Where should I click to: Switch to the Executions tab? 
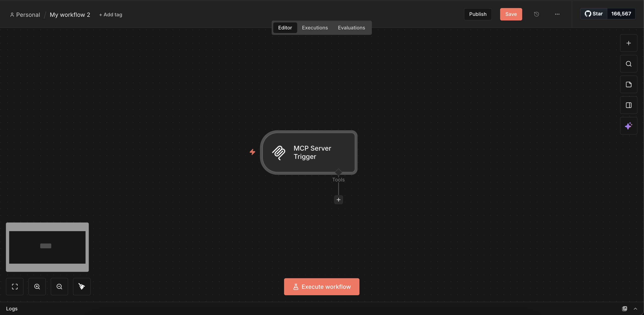point(315,28)
